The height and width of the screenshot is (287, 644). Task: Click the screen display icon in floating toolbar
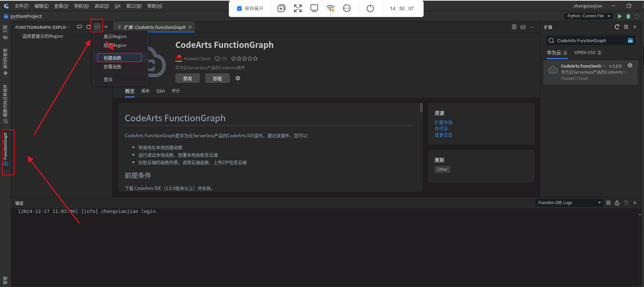[314, 8]
